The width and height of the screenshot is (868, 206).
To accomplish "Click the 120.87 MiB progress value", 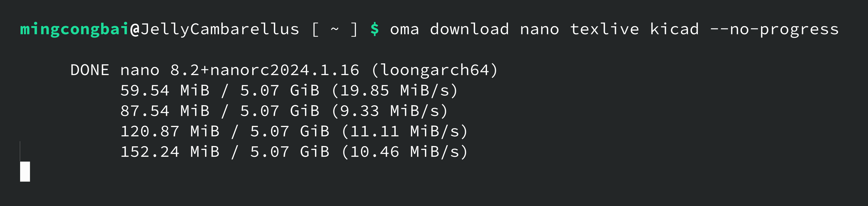I will 170,131.
